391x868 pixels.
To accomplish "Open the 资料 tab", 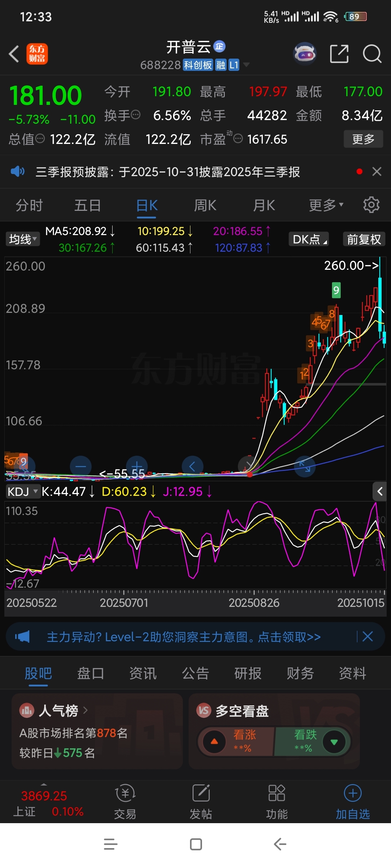I will click(353, 673).
